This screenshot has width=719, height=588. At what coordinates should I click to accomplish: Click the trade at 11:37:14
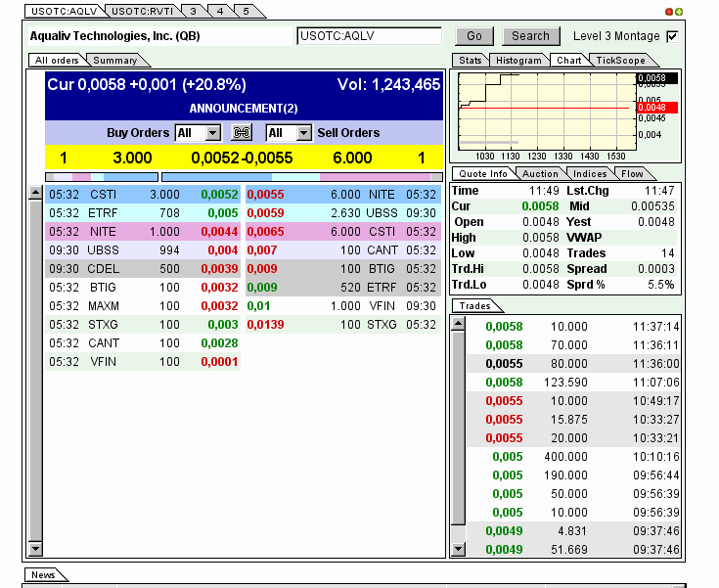pos(573,327)
